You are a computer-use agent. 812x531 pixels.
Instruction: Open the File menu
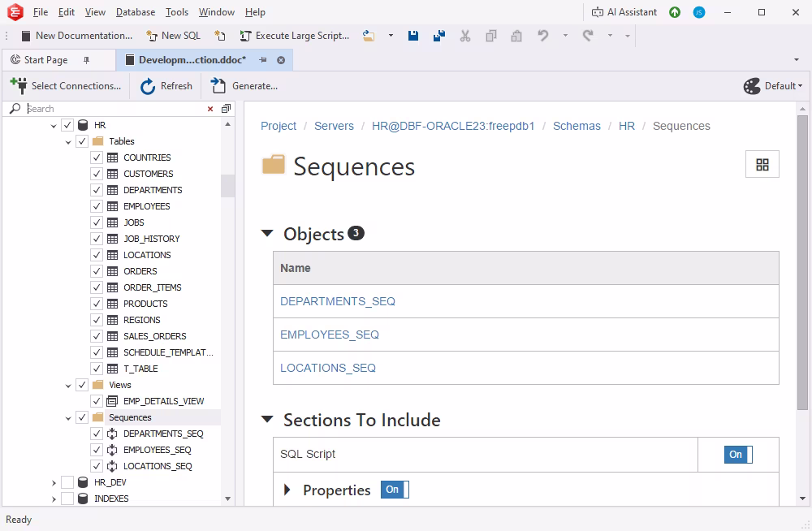tap(41, 12)
